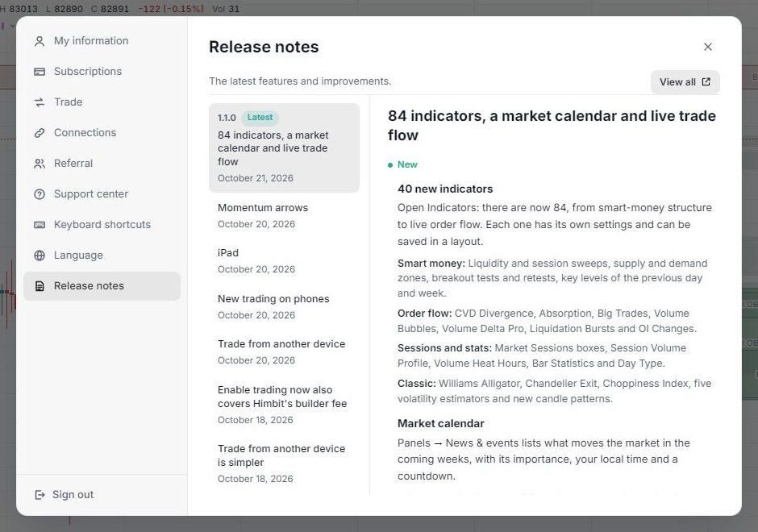Click "The latest features and improvements." subtitle
This screenshot has height=532, width=758.
pyautogui.click(x=300, y=81)
